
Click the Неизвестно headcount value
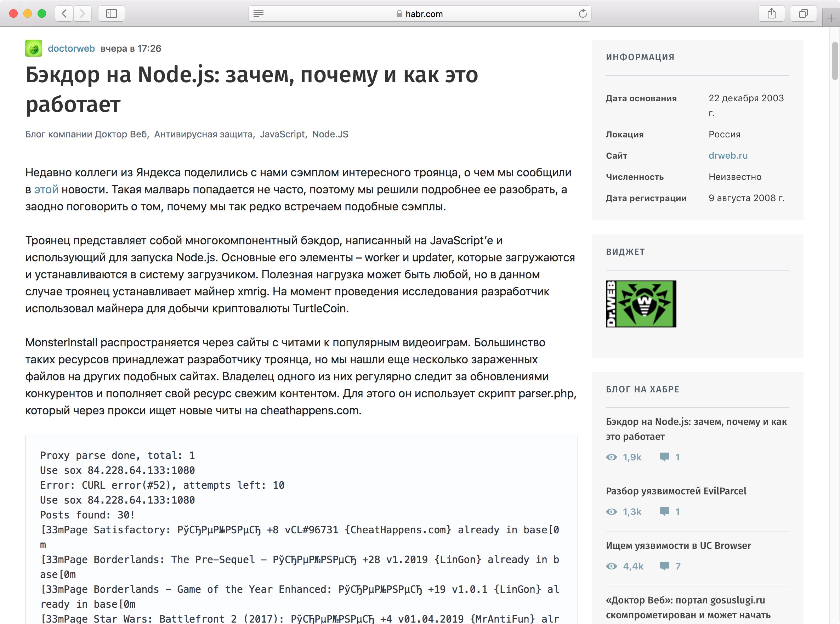[x=734, y=177]
